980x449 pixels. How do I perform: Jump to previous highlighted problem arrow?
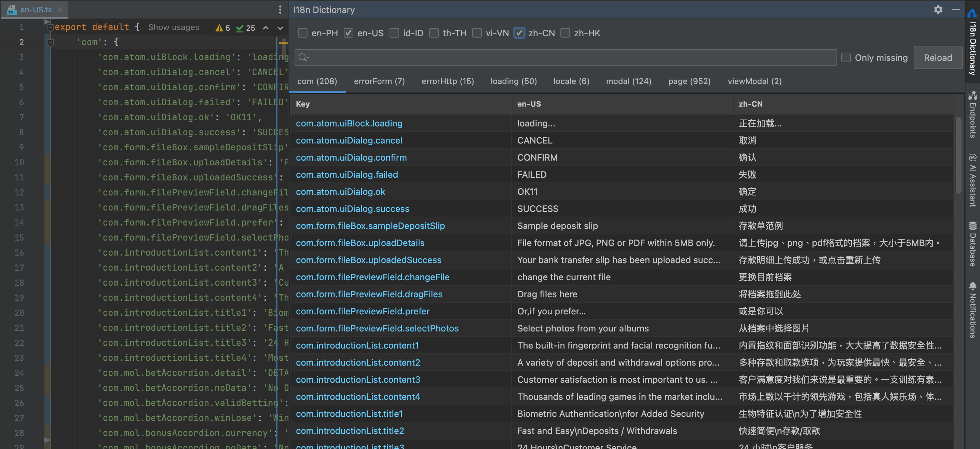(266, 28)
